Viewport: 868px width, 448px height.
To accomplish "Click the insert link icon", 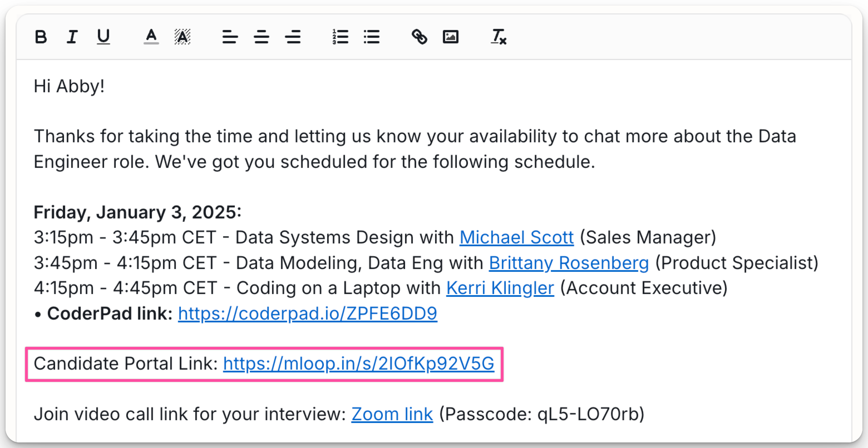I will [x=420, y=37].
